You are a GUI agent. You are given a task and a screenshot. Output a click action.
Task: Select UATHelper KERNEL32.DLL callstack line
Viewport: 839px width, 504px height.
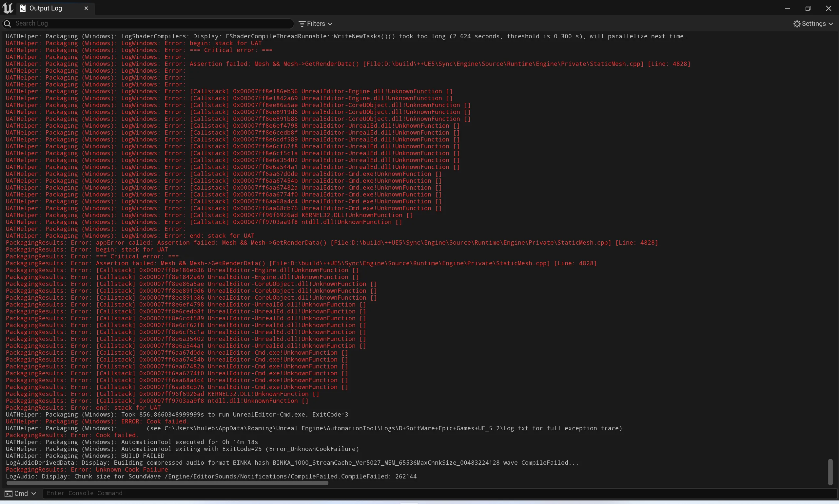[x=209, y=215]
